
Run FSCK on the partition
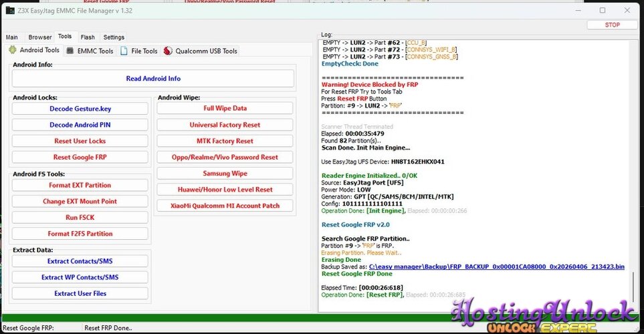pyautogui.click(x=80, y=218)
